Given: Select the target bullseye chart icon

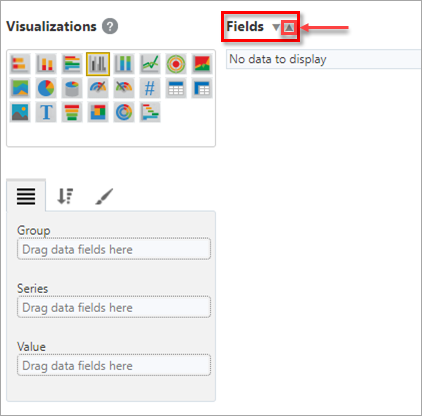Looking at the screenshot, I should (x=176, y=63).
